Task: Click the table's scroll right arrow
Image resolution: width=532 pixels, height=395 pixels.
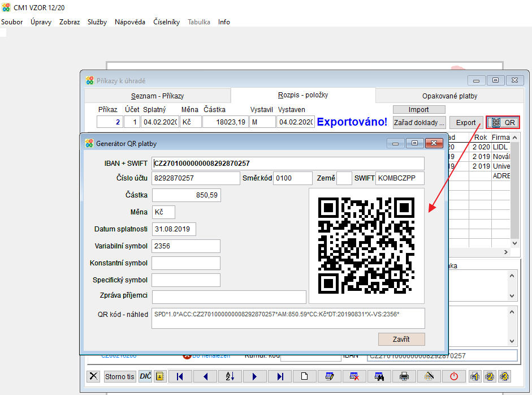Action: (506, 252)
